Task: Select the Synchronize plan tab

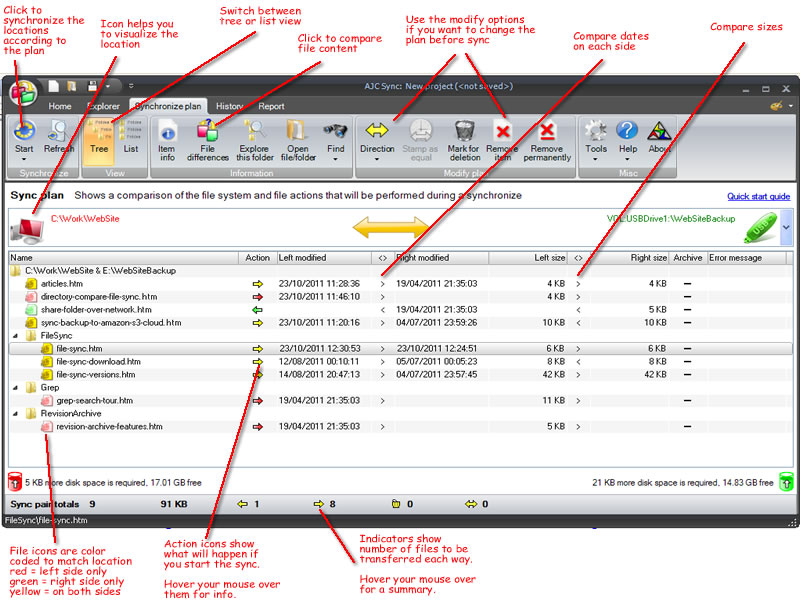Action: click(168, 106)
